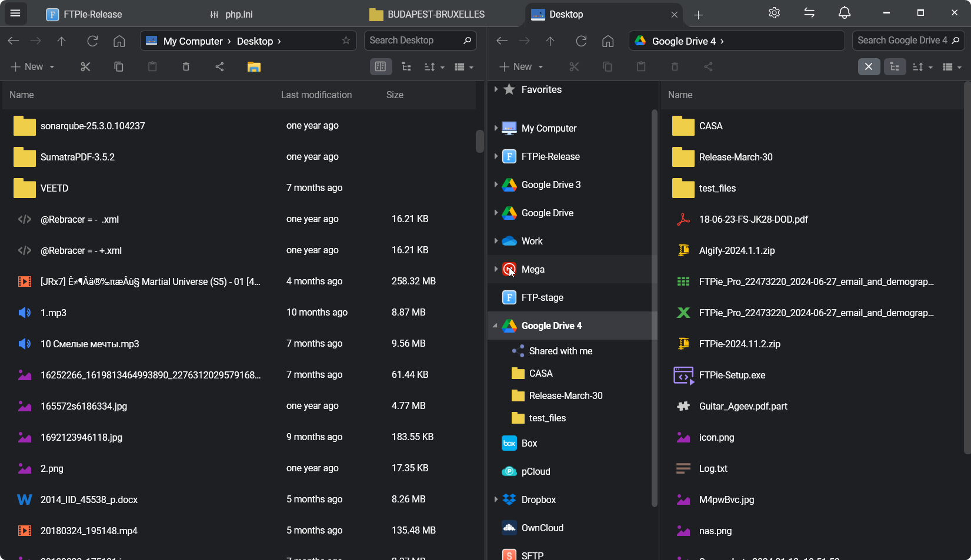Copy selected items in left pane
971x560 pixels.
coord(119,67)
